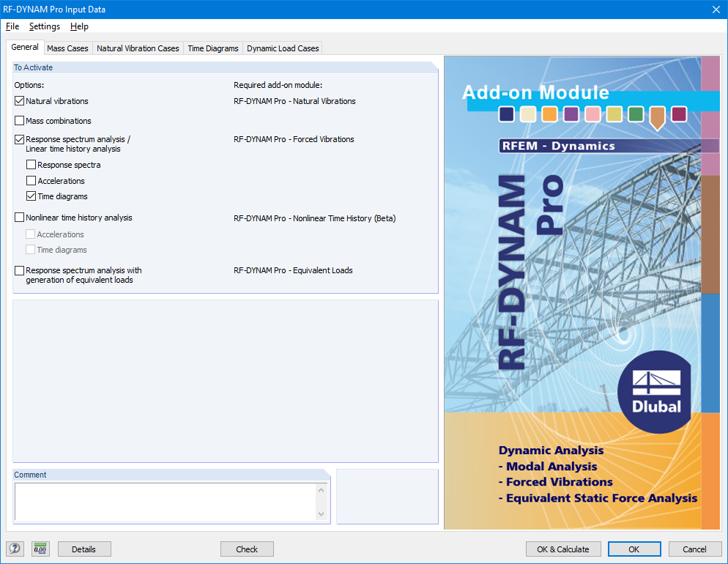Activate Nonlinear time history analysis
The width and height of the screenshot is (728, 564).
click(x=19, y=218)
